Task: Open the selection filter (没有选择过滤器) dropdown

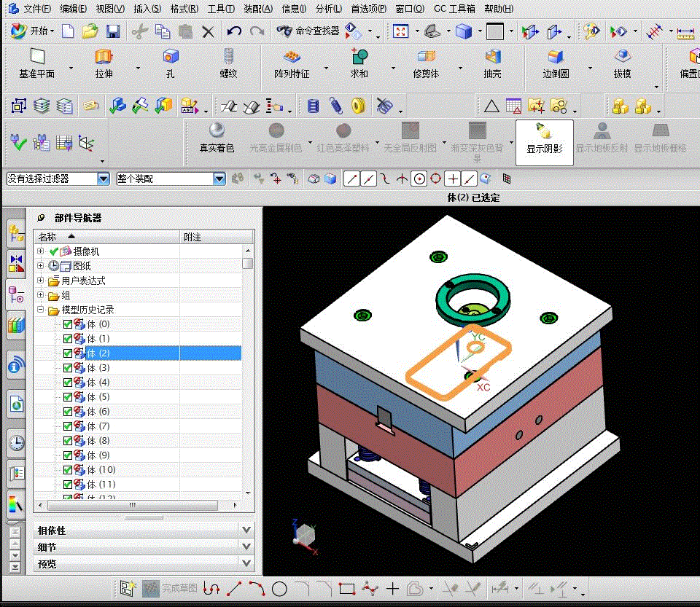Action: point(103,179)
